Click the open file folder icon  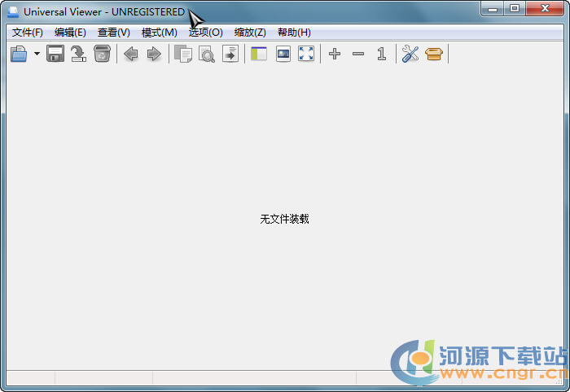pos(18,54)
